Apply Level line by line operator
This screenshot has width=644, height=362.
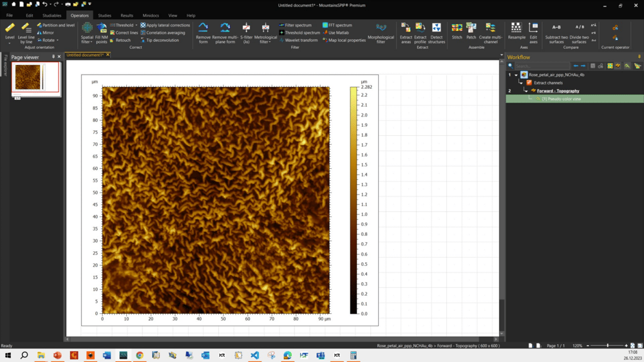tap(26, 33)
